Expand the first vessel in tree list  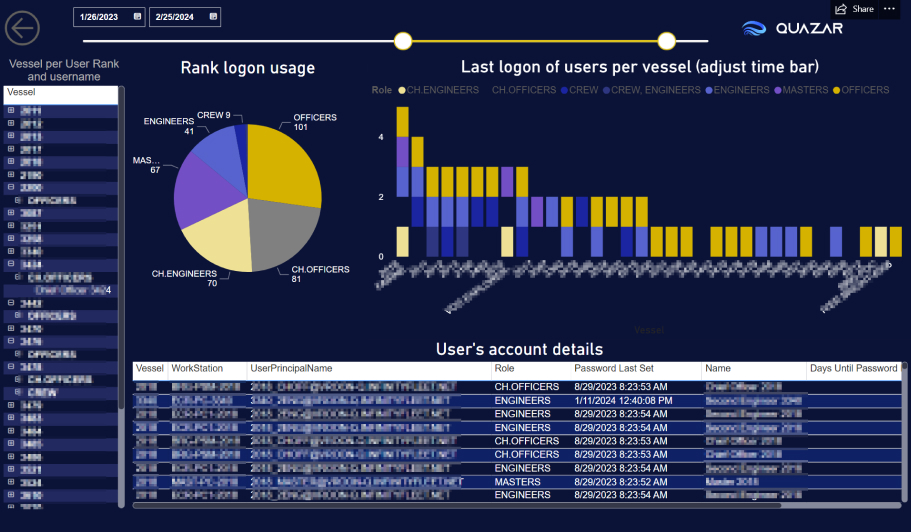[11, 111]
